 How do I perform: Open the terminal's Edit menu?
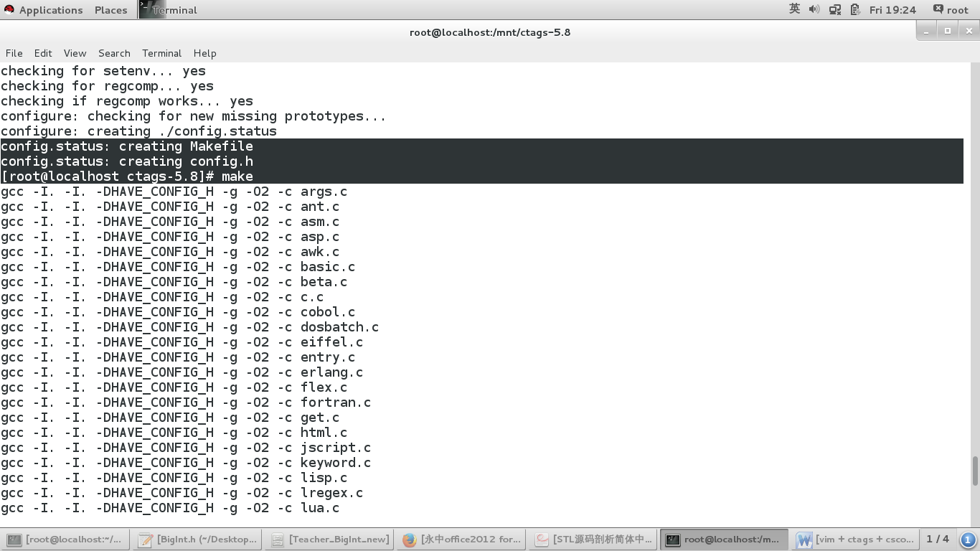tap(43, 53)
